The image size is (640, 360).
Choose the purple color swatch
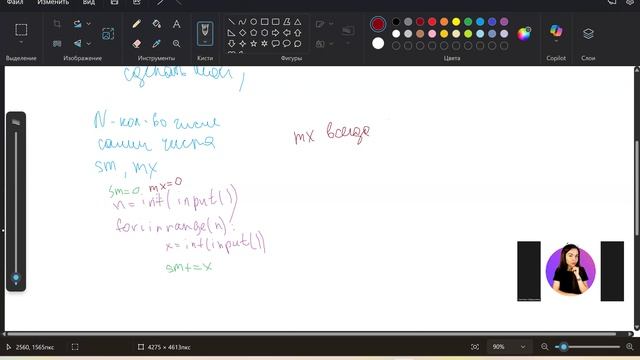[504, 22]
